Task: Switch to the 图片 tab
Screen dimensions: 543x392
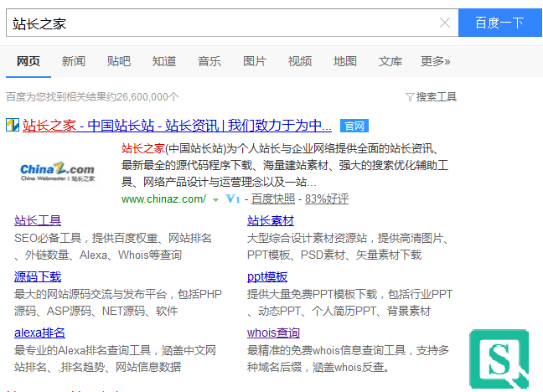Action: click(x=255, y=61)
